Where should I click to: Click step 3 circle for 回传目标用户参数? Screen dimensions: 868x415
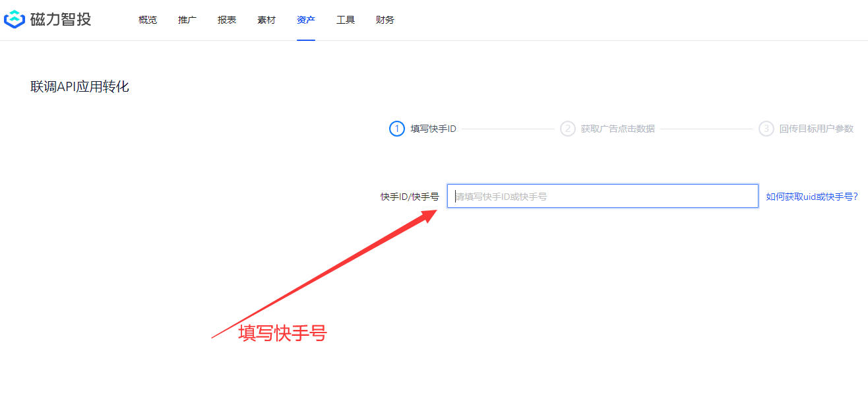click(766, 129)
